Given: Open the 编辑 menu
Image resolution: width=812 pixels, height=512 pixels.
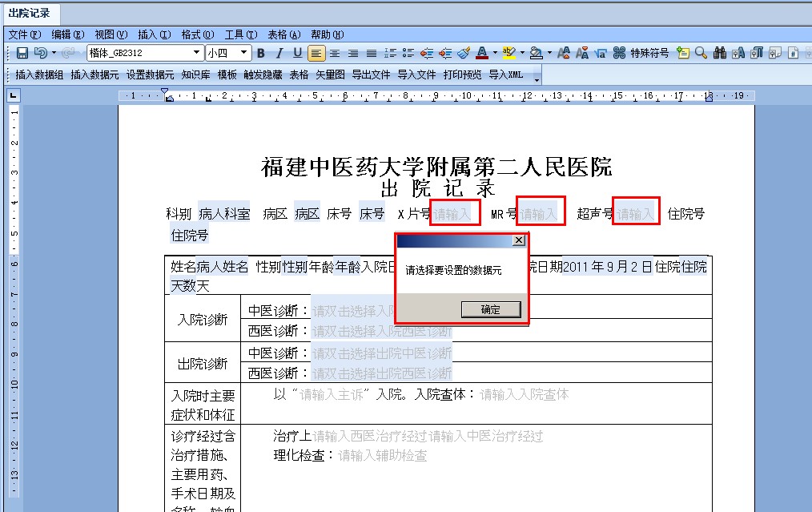Looking at the screenshot, I should coord(68,34).
